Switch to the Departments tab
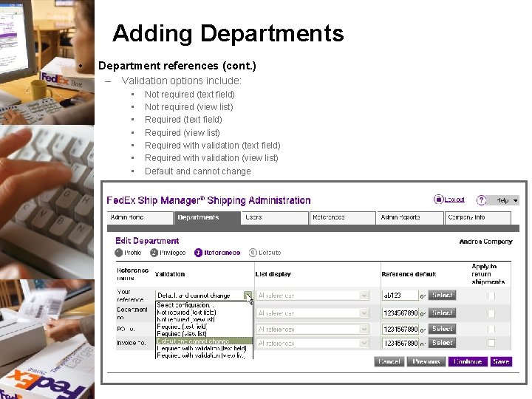532x399 pixels. [207, 217]
